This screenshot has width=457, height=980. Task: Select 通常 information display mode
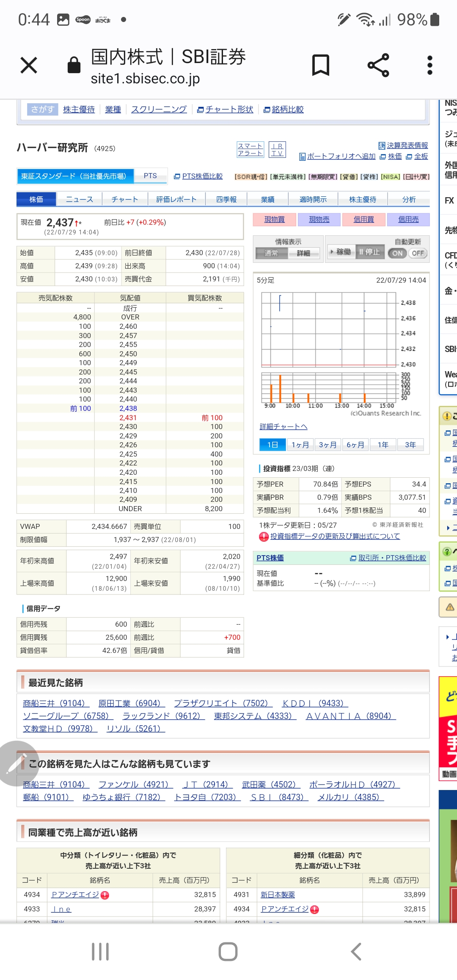[271, 253]
